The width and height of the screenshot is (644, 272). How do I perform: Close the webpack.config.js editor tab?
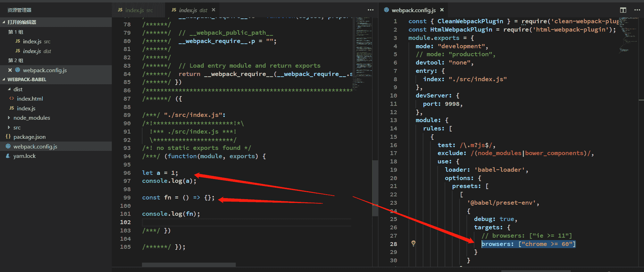click(x=442, y=10)
